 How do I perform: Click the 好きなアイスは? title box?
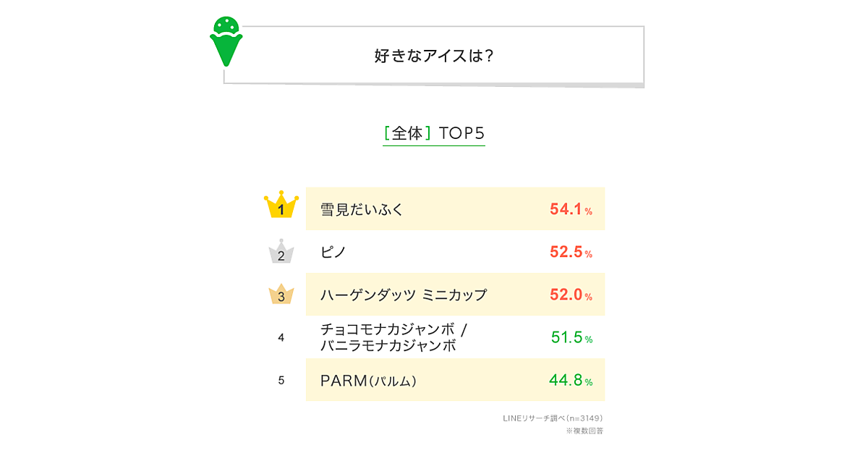(434, 56)
